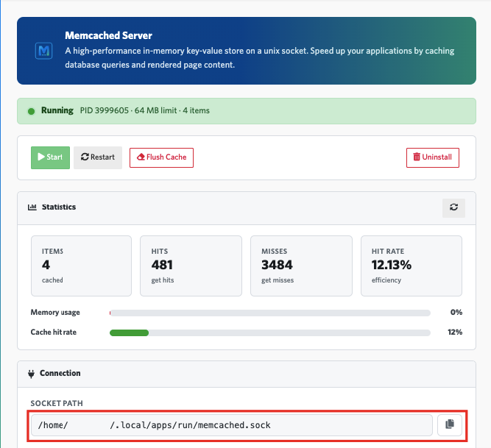Click the 'Running' status label

[x=57, y=110]
